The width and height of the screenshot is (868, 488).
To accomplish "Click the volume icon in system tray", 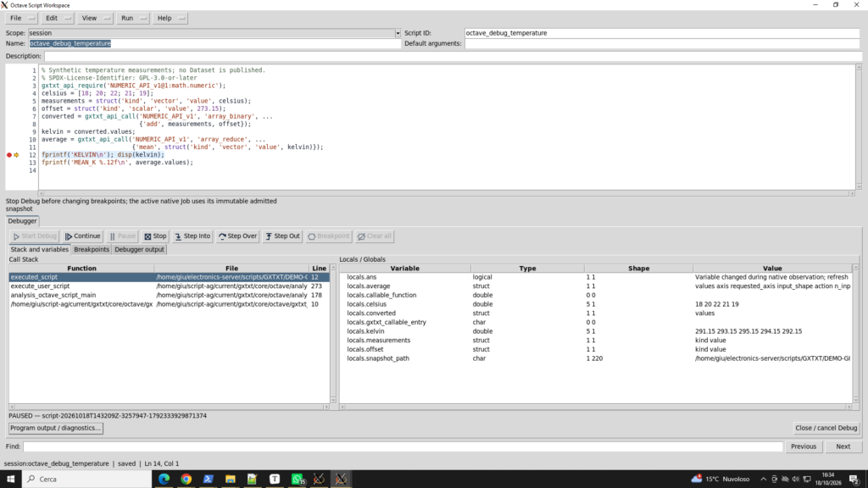I will (x=795, y=480).
